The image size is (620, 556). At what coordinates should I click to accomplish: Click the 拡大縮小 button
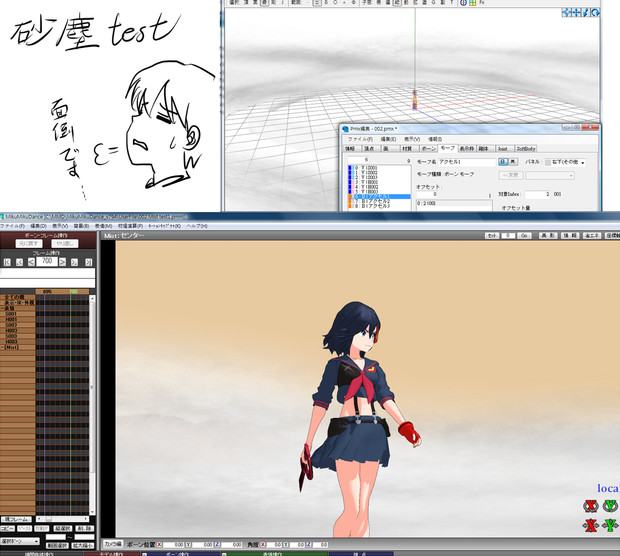tap(83, 546)
